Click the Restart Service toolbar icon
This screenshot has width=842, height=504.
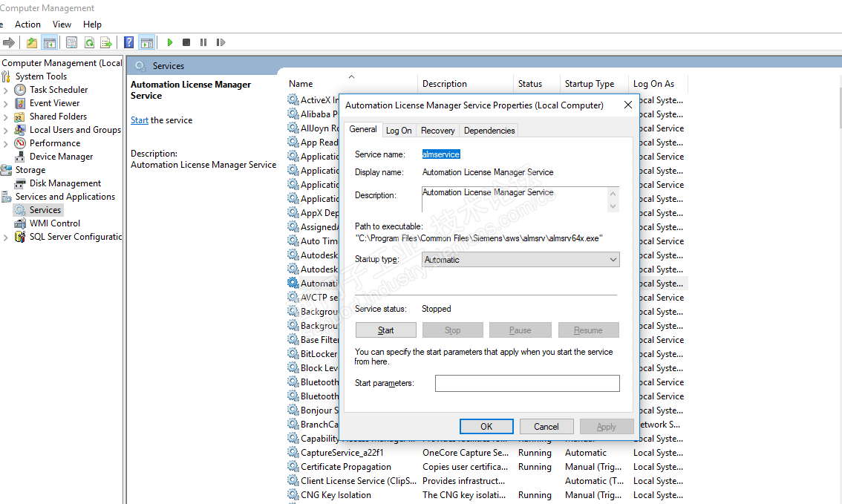[221, 42]
